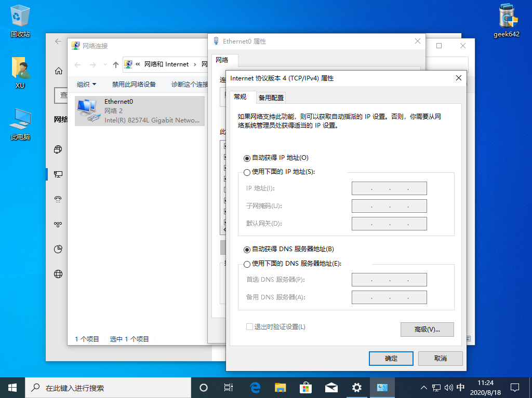This screenshot has height=398, width=532.
Task: Select 自动获得 IP 地址 radio button
Action: [x=247, y=157]
